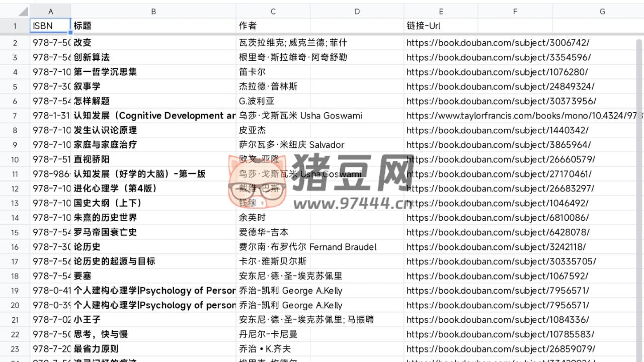Select column A header
The height and width of the screenshot is (362, 644).
[x=50, y=11]
